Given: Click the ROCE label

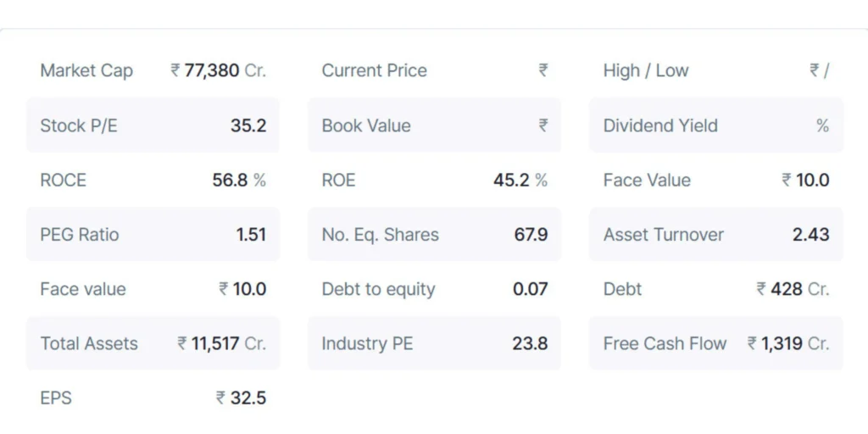Looking at the screenshot, I should 63,180.
